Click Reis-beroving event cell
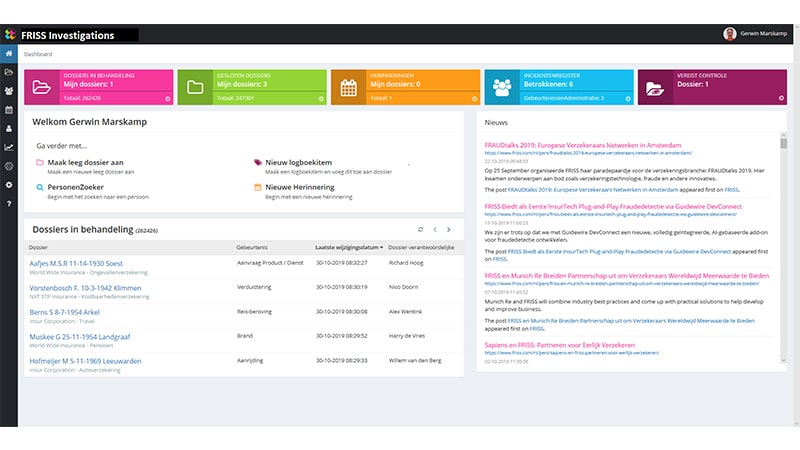The height and width of the screenshot is (450, 800). click(254, 312)
